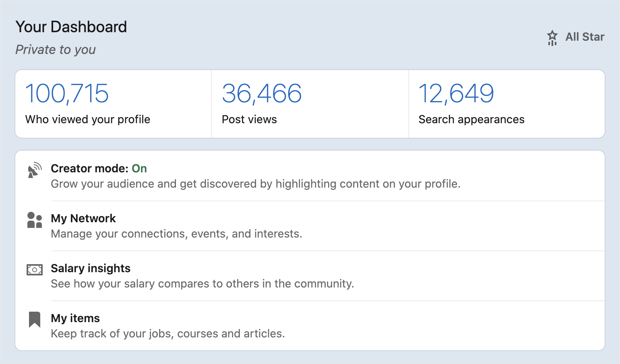Toggle the Creator mode On status
The height and width of the screenshot is (364, 620).
click(x=139, y=168)
